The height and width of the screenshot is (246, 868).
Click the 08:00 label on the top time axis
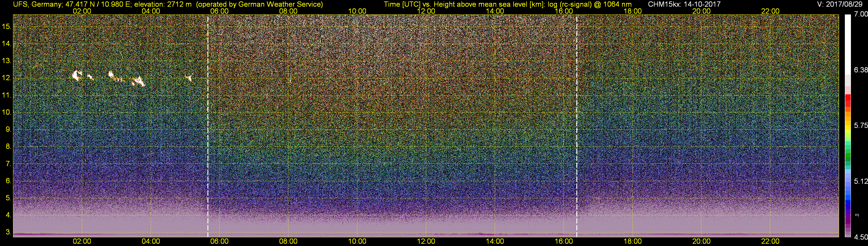point(288,11)
